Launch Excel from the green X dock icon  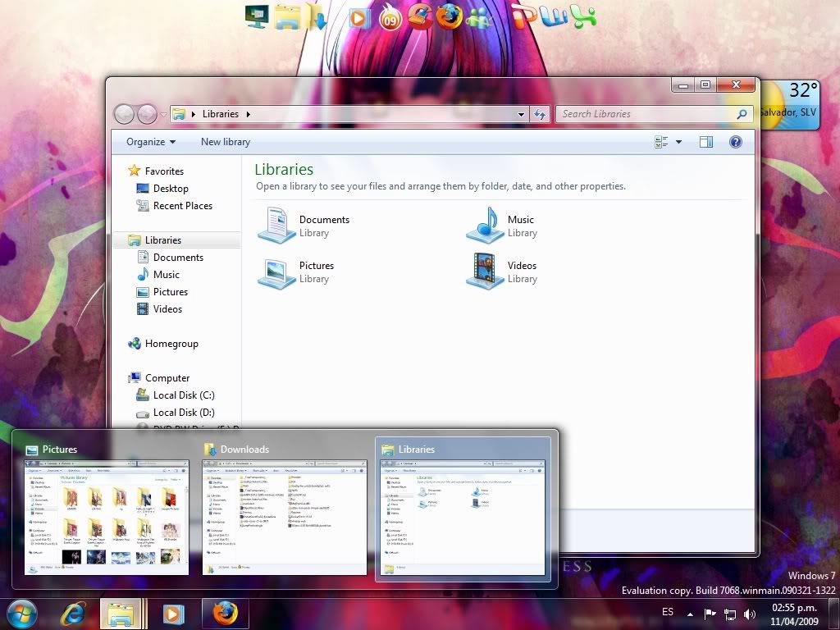tap(583, 16)
